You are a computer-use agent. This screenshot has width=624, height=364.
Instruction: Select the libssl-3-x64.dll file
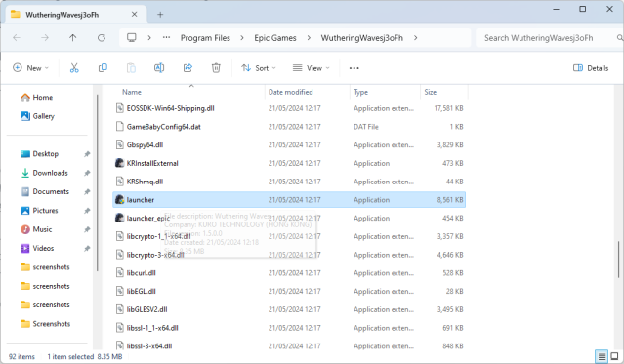[289, 345]
